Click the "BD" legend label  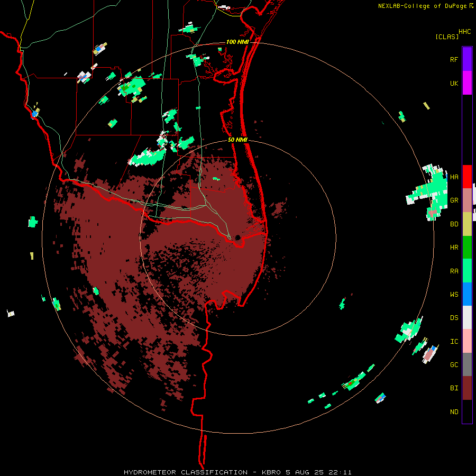pos(454,224)
